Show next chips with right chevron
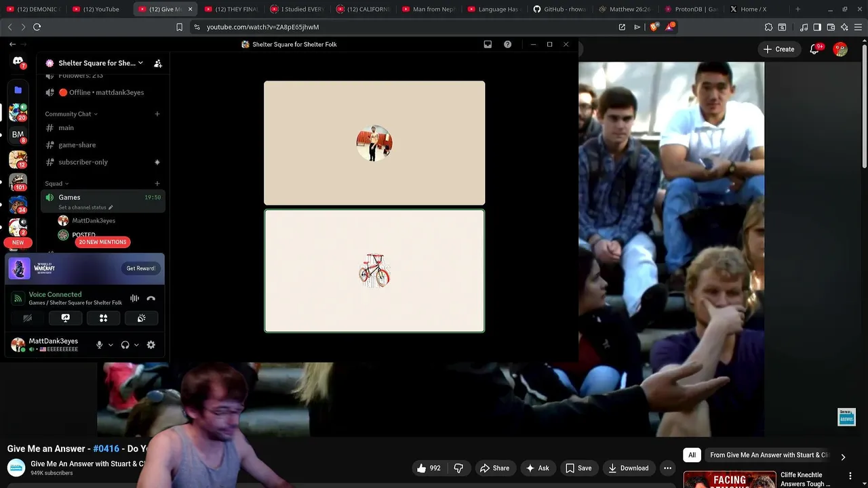The image size is (868, 488). pos(843,456)
